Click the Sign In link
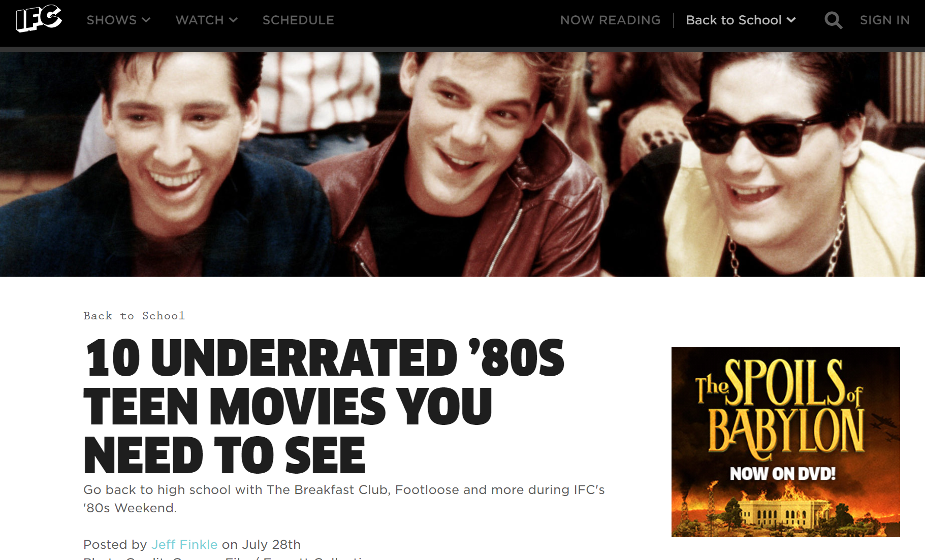 click(884, 20)
